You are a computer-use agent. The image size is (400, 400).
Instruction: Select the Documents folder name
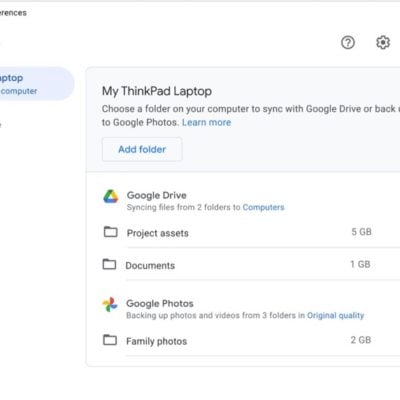(150, 266)
